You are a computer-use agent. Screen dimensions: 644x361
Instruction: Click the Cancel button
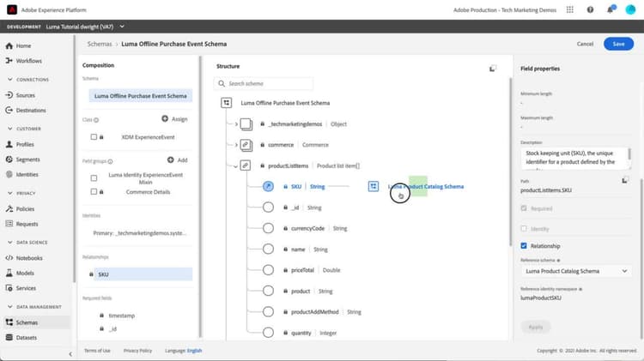point(585,44)
